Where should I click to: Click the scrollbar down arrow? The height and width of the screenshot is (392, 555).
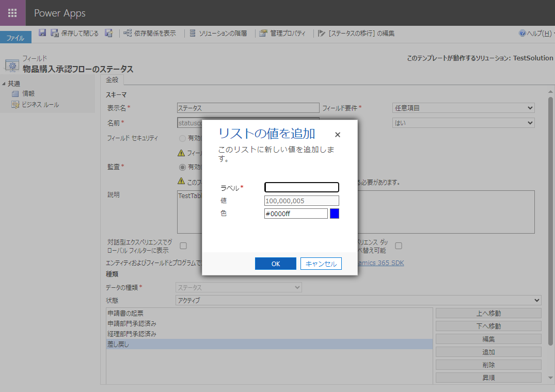(550, 378)
